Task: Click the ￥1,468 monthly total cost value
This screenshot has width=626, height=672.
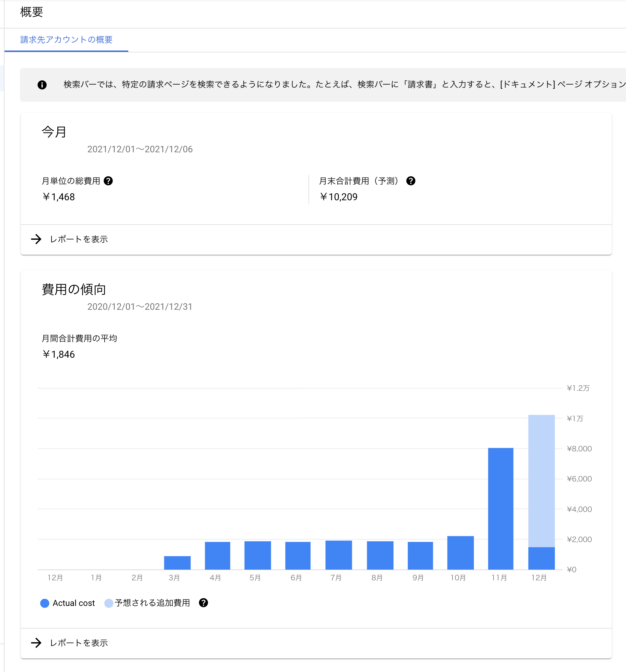Action: pos(58,197)
